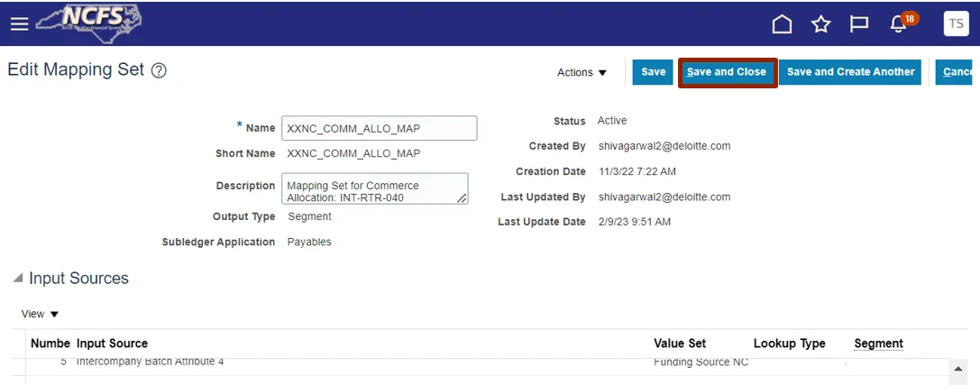Open the View menu

tap(40, 314)
